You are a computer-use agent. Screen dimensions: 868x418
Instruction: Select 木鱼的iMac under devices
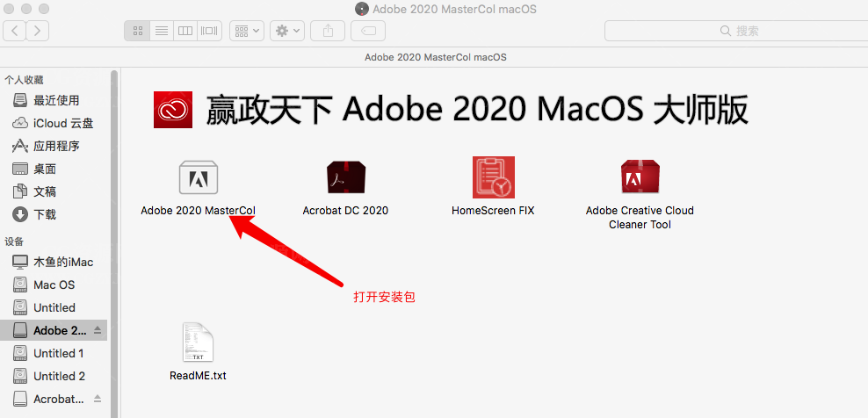coord(53,262)
